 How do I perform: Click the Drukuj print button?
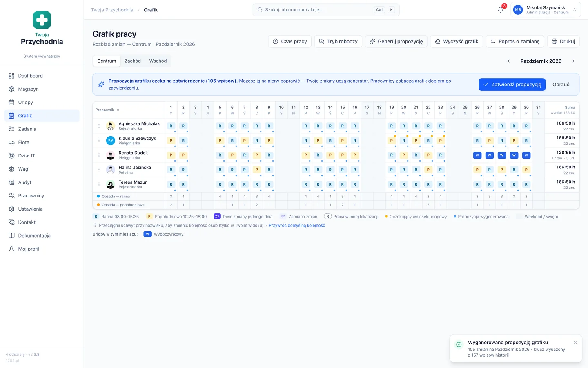point(563,41)
